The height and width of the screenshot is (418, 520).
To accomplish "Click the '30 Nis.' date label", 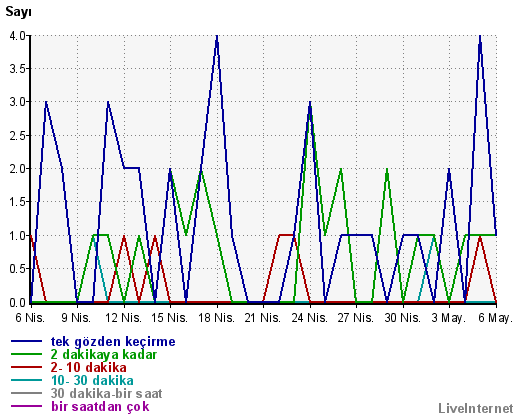I will click(x=403, y=318).
